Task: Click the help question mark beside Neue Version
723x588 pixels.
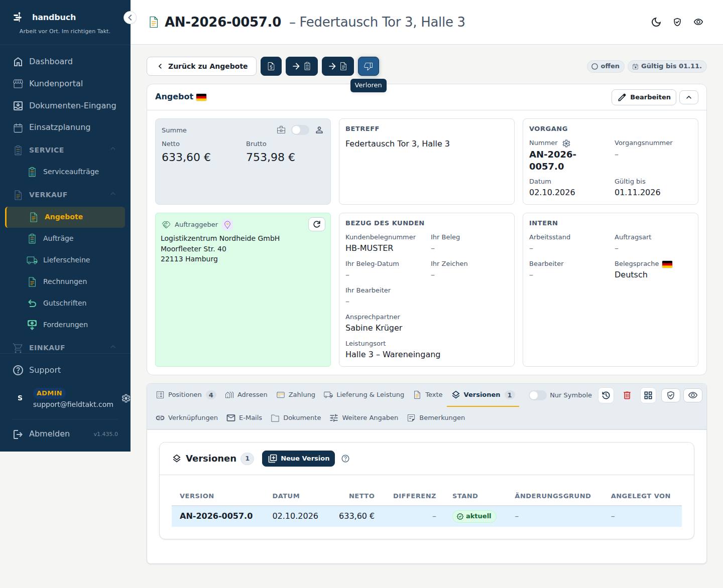Action: pos(345,459)
